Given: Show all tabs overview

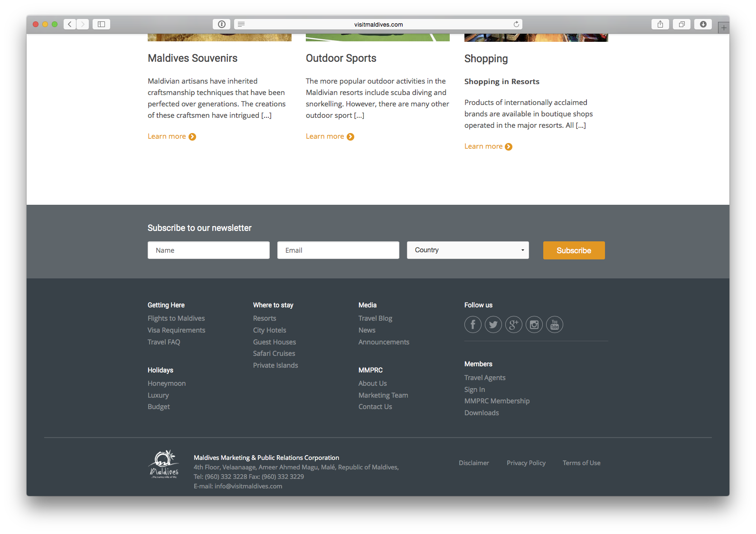Looking at the screenshot, I should [x=681, y=24].
